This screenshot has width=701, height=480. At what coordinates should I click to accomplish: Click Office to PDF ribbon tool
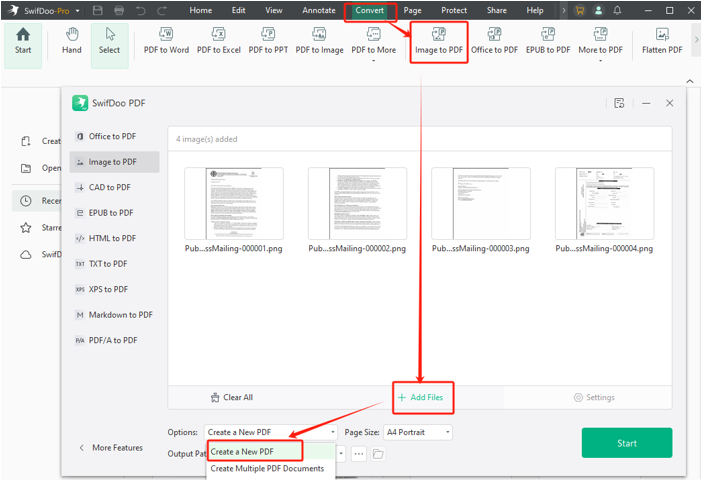pos(494,41)
